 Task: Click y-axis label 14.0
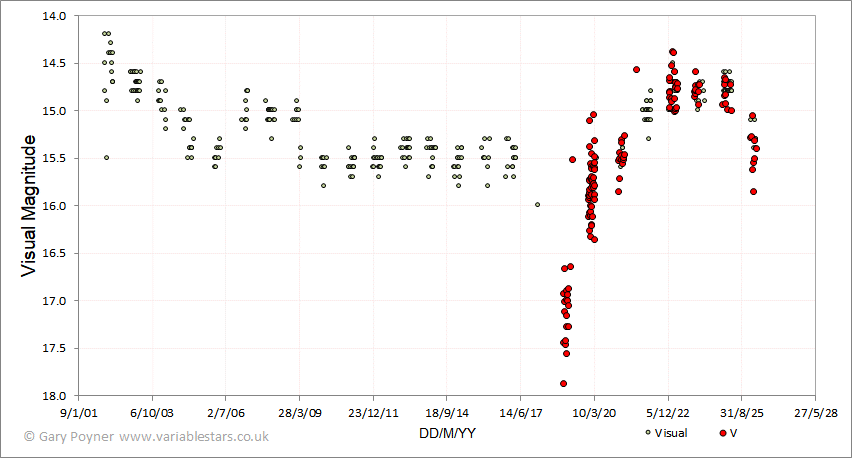pos(54,16)
